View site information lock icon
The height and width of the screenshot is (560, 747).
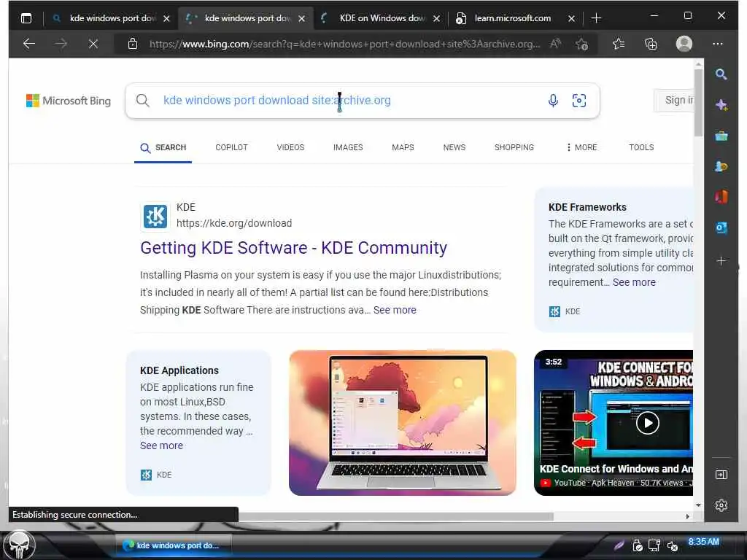133,44
